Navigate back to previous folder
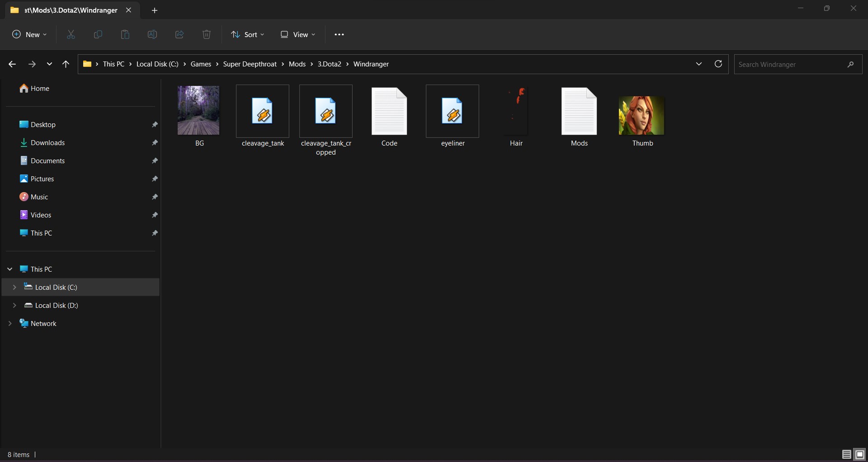Screen dimensions: 868x462 click(12, 64)
